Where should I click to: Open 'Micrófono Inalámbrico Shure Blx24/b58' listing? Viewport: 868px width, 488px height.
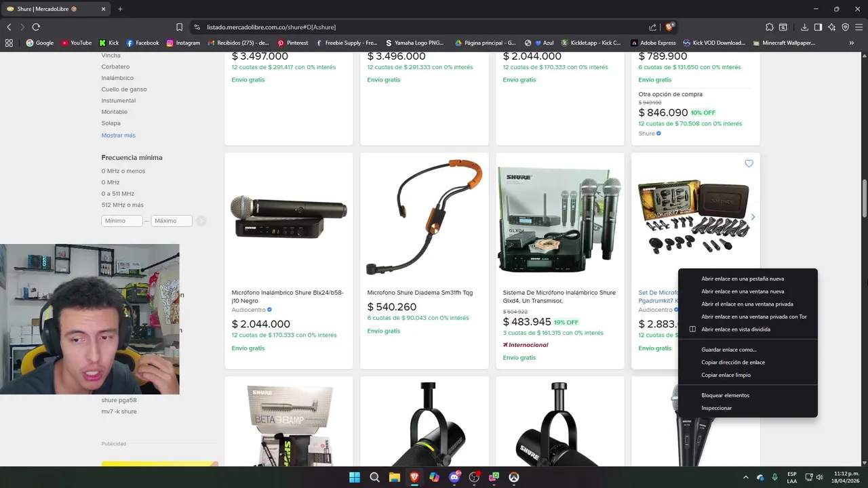(x=288, y=296)
